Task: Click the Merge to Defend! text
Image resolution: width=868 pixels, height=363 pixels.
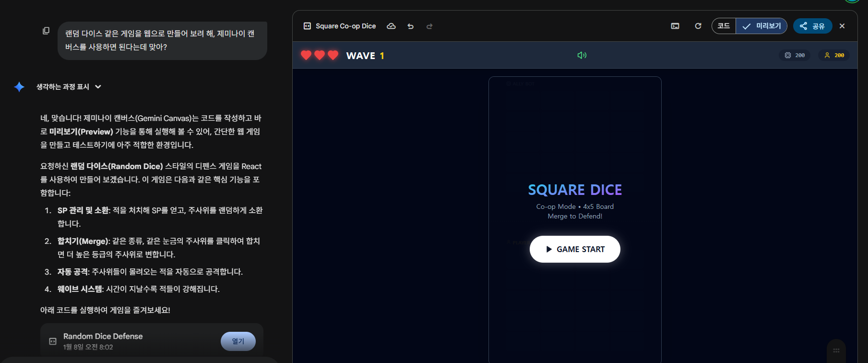Action: [575, 216]
